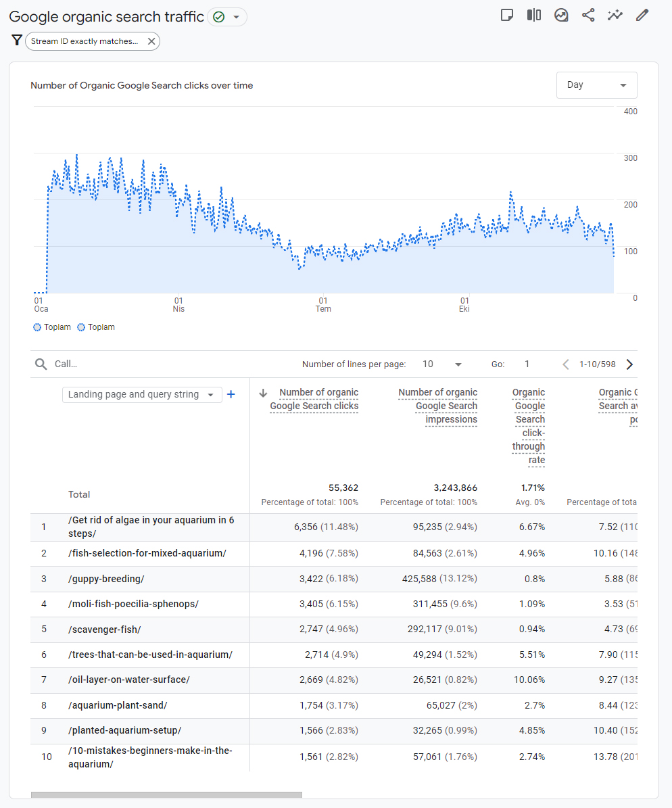Sort by Number of organic Google Search clicks

point(314,400)
